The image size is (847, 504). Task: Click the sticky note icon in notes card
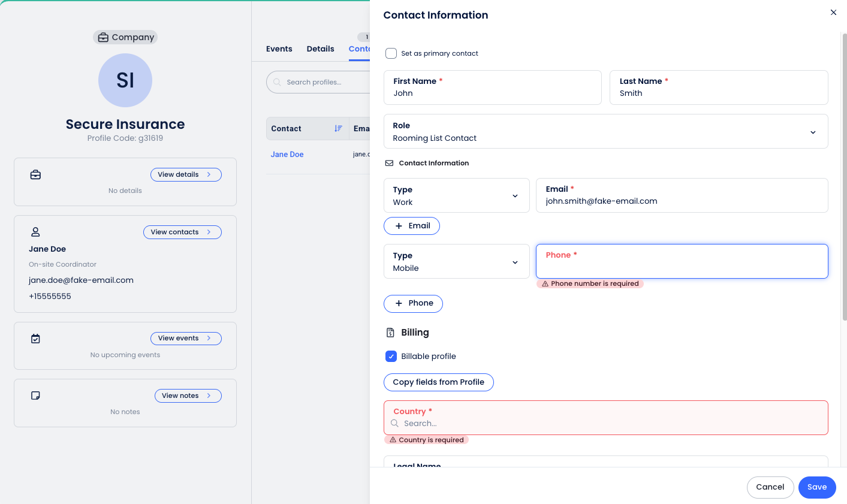(35, 396)
